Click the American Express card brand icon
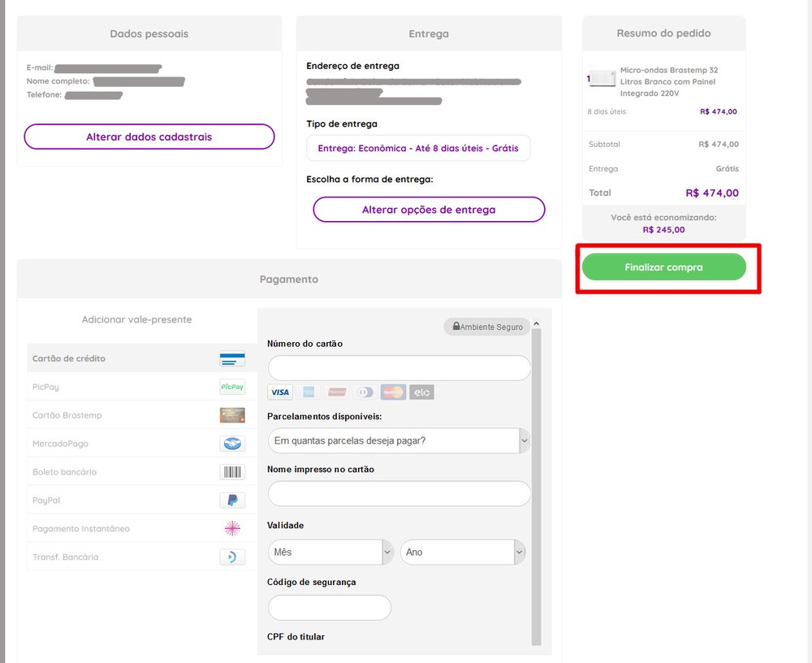 tap(309, 392)
